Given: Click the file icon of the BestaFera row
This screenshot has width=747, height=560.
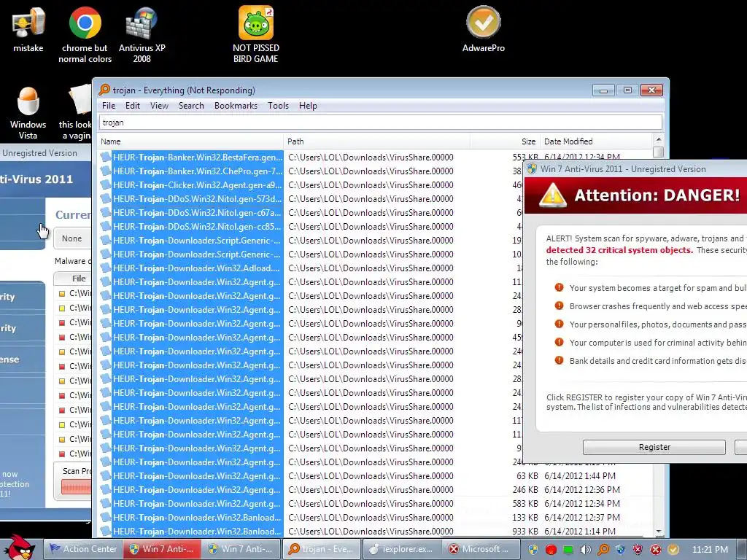Looking at the screenshot, I should pyautogui.click(x=105, y=157).
